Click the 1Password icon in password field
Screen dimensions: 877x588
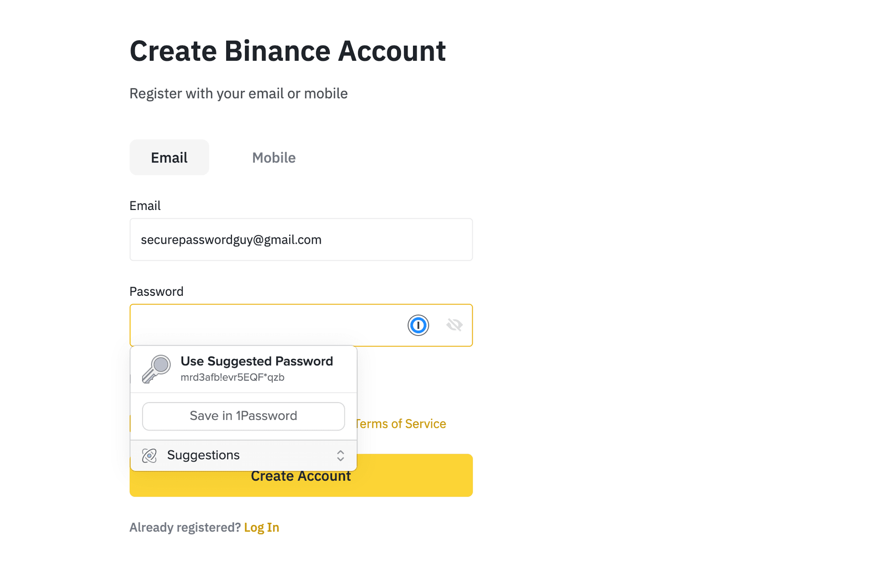417,324
